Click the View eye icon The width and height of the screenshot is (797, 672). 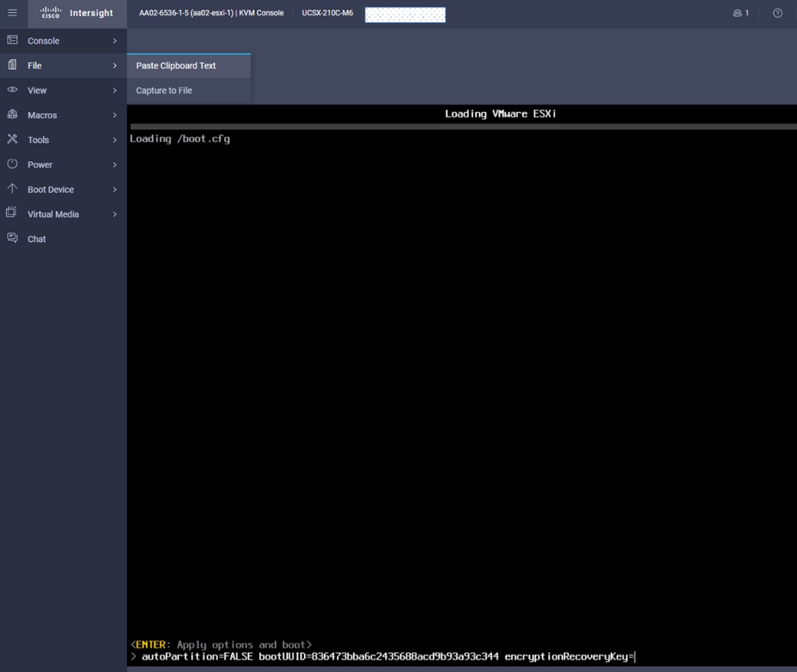pos(12,90)
